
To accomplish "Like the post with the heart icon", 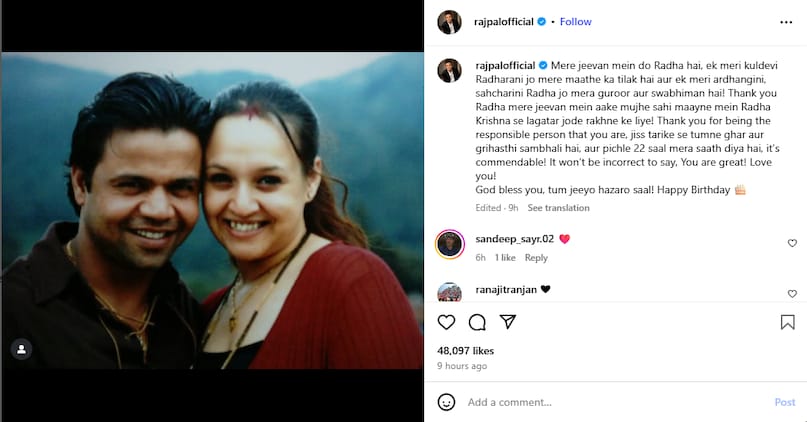I will click(447, 322).
